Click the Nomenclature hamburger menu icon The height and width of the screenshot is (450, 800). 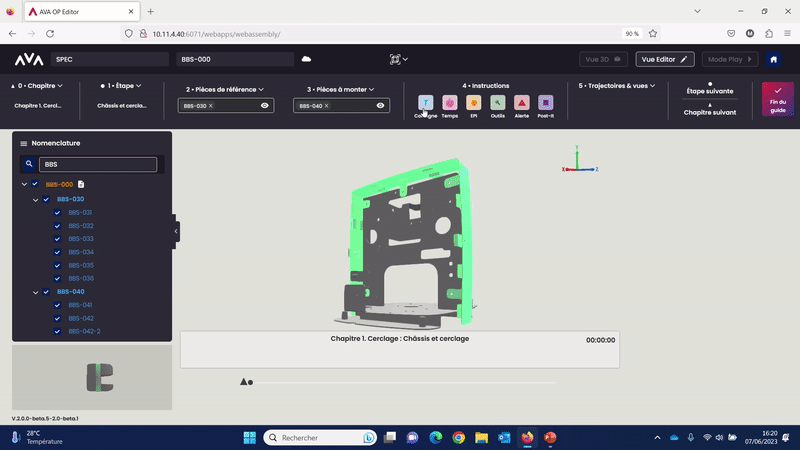click(x=23, y=143)
